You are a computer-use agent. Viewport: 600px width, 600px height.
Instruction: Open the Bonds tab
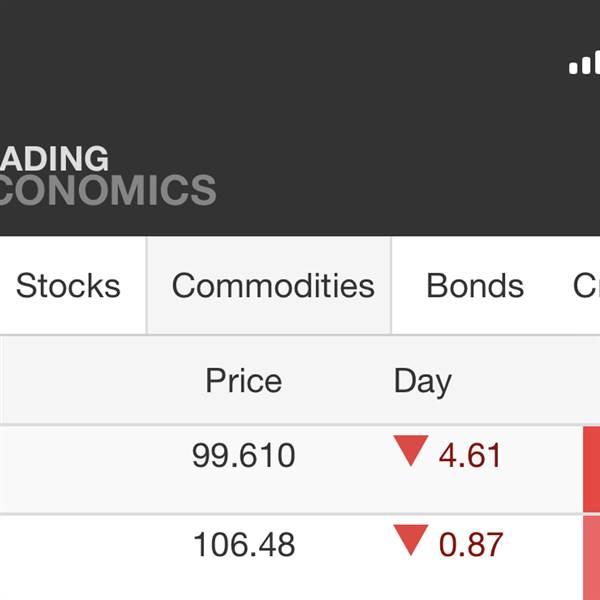coord(475,286)
